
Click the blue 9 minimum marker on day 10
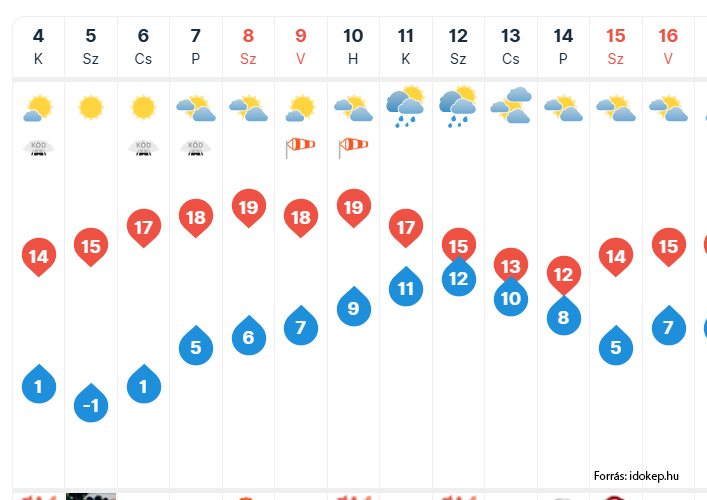[x=354, y=306]
